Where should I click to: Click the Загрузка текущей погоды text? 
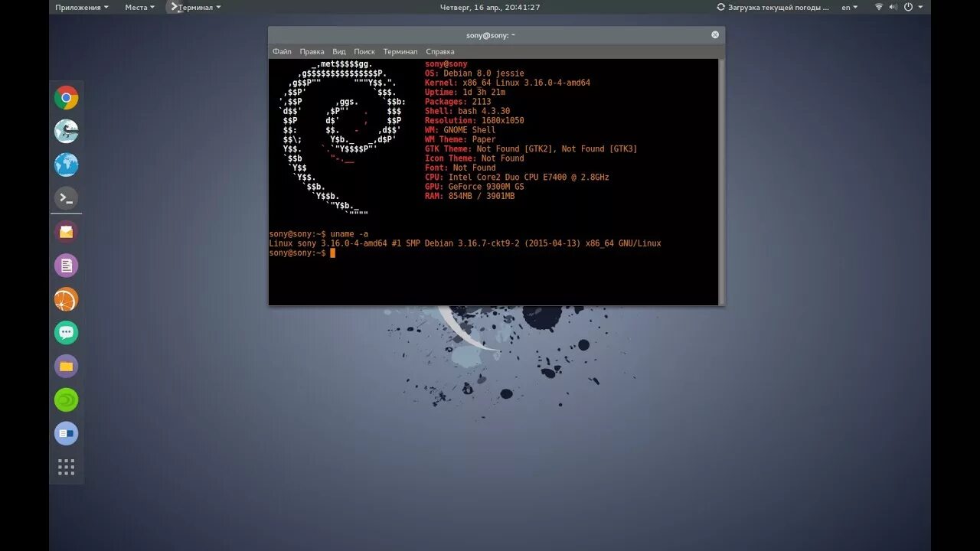point(779,7)
